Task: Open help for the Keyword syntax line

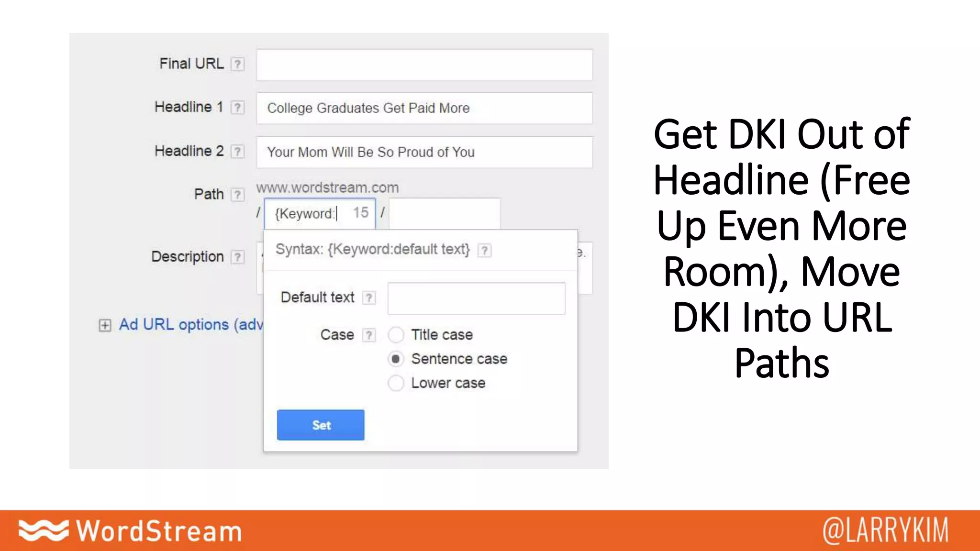Action: pos(484,250)
